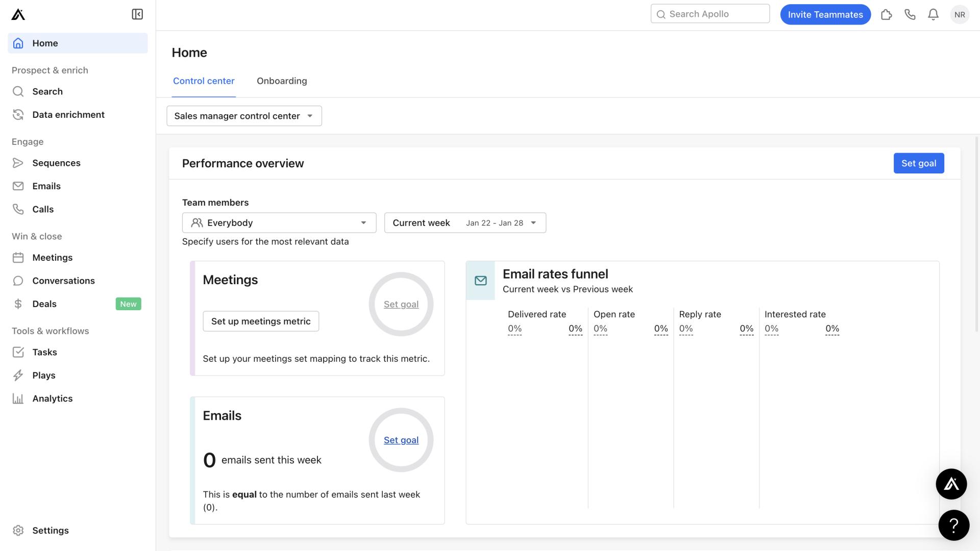Viewport: 980px width, 551px height.
Task: Switch to the Control center tab
Action: point(204,81)
